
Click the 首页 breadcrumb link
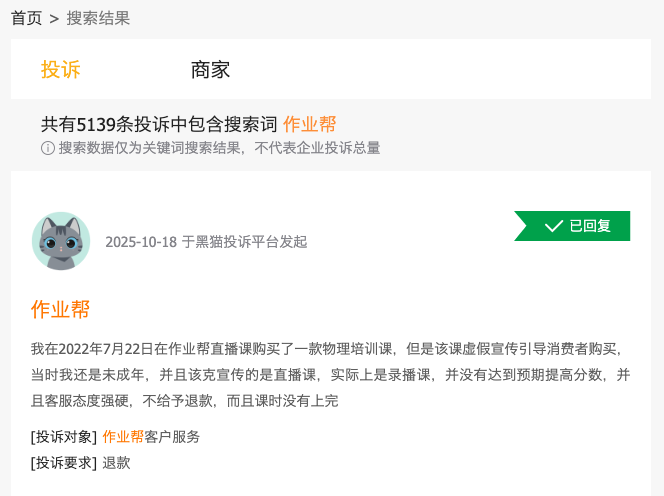[x=27, y=18]
